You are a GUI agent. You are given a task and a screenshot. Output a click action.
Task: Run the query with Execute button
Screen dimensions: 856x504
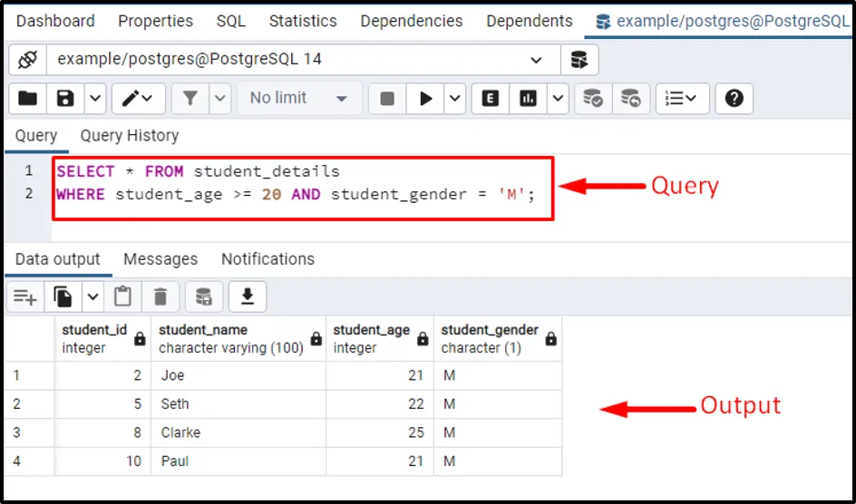click(425, 98)
